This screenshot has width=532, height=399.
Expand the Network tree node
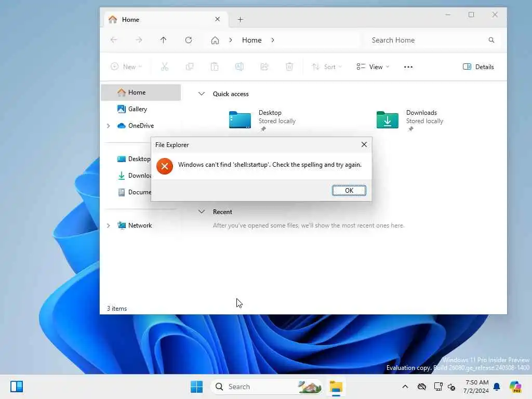108,225
